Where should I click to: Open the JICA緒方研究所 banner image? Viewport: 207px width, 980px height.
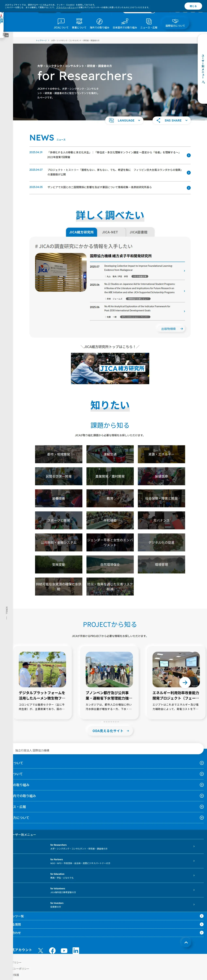coord(110,368)
